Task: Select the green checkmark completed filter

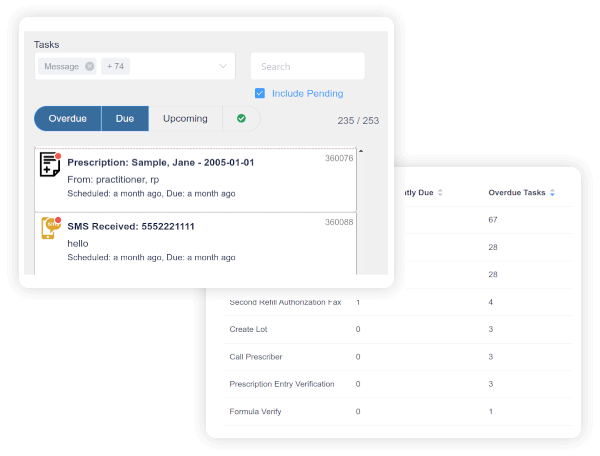Action: coord(241,119)
